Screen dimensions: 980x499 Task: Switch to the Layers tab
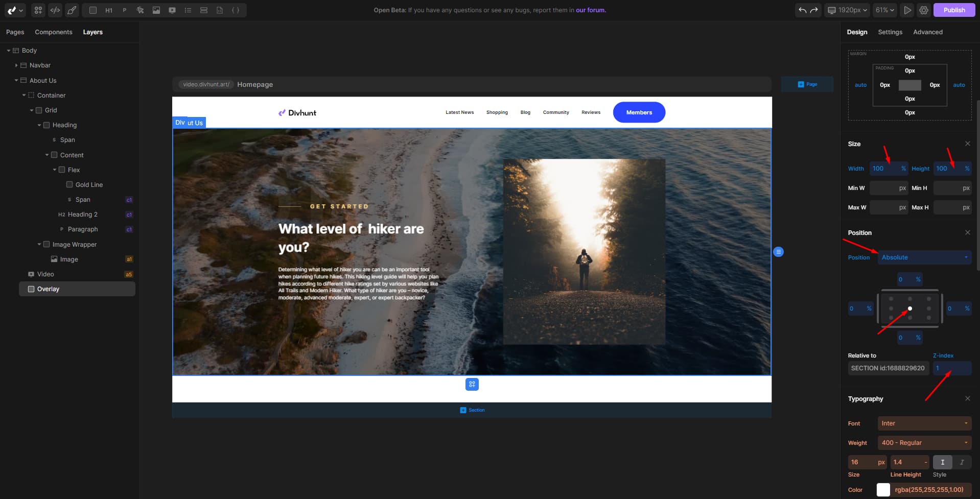point(93,32)
